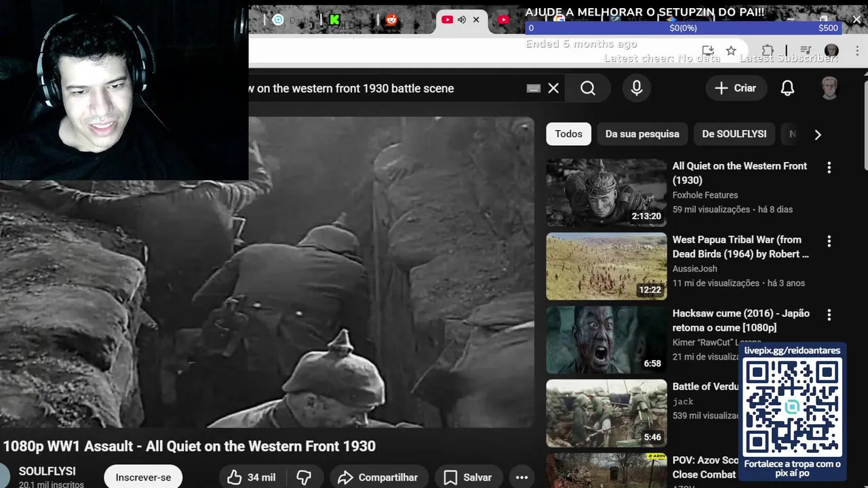Clear the YouTube search box text
Image resolution: width=868 pixels, height=488 pixels.
tap(553, 88)
